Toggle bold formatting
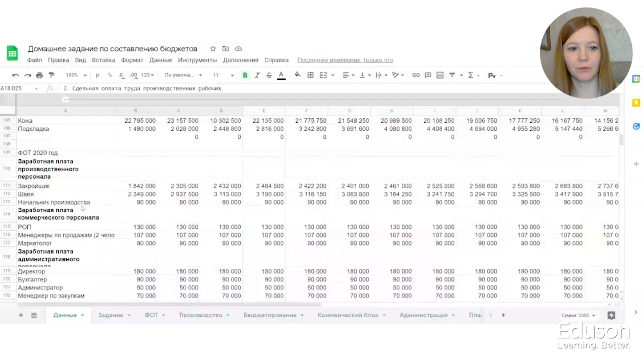644x357 pixels. coord(245,75)
